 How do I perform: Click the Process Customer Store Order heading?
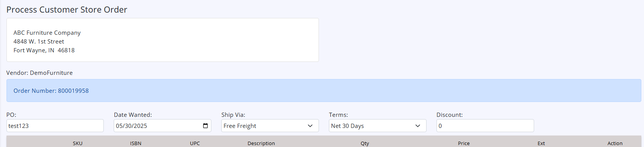pos(67,10)
